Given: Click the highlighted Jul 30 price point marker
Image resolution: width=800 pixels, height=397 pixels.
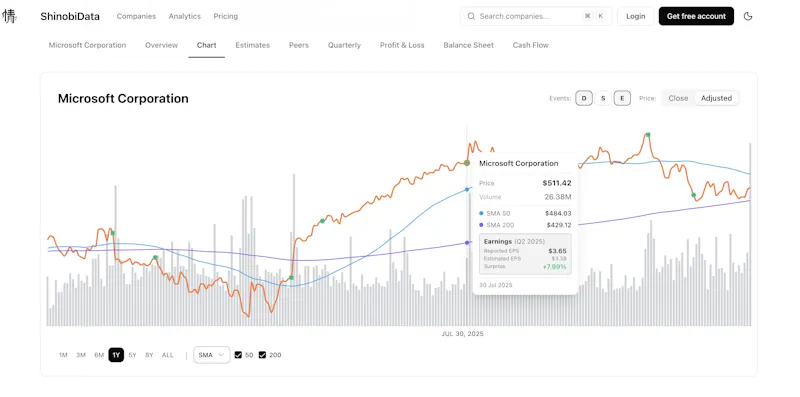Looking at the screenshot, I should pyautogui.click(x=467, y=163).
